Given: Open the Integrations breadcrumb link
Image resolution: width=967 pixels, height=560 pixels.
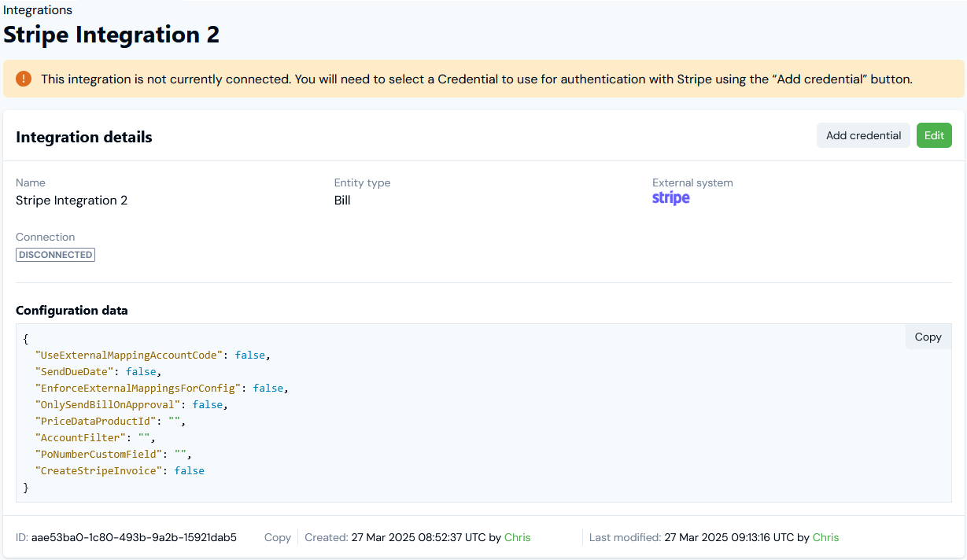Looking at the screenshot, I should (x=38, y=10).
